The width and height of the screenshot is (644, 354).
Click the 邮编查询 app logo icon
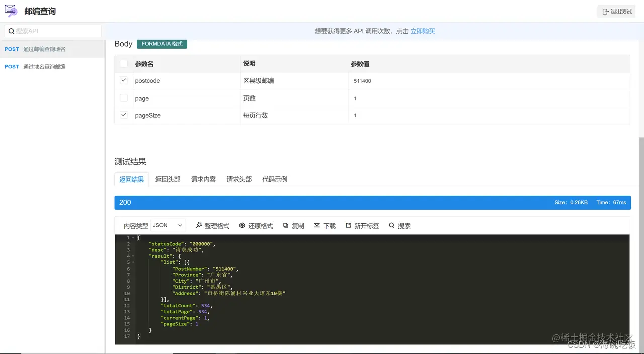point(11,11)
